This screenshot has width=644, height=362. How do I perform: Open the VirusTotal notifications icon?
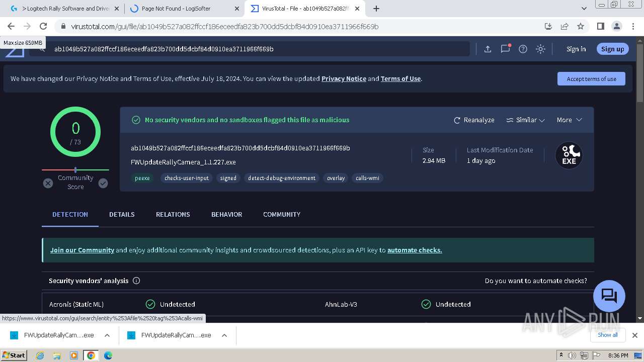tap(505, 49)
